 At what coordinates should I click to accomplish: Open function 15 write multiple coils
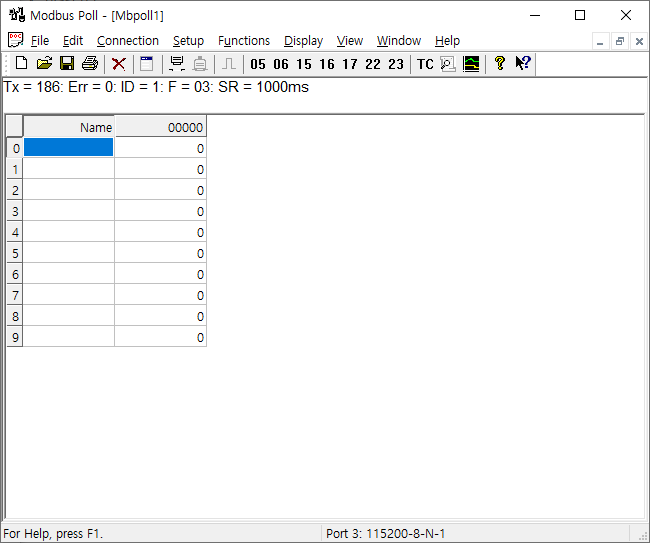tap(303, 64)
